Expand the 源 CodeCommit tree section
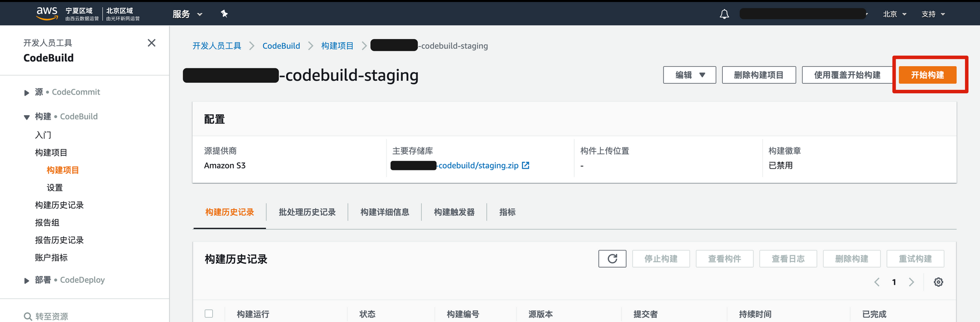Image resolution: width=980 pixels, height=322 pixels. 27,93
